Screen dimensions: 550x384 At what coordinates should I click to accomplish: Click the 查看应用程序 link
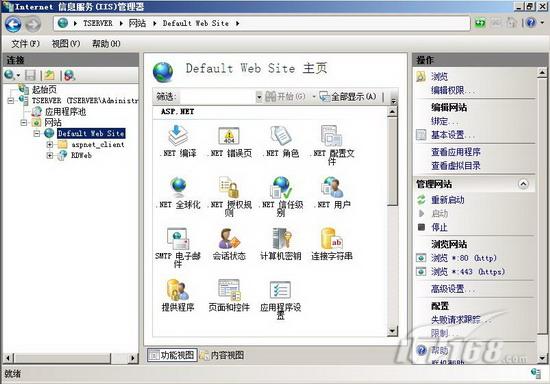(x=456, y=152)
